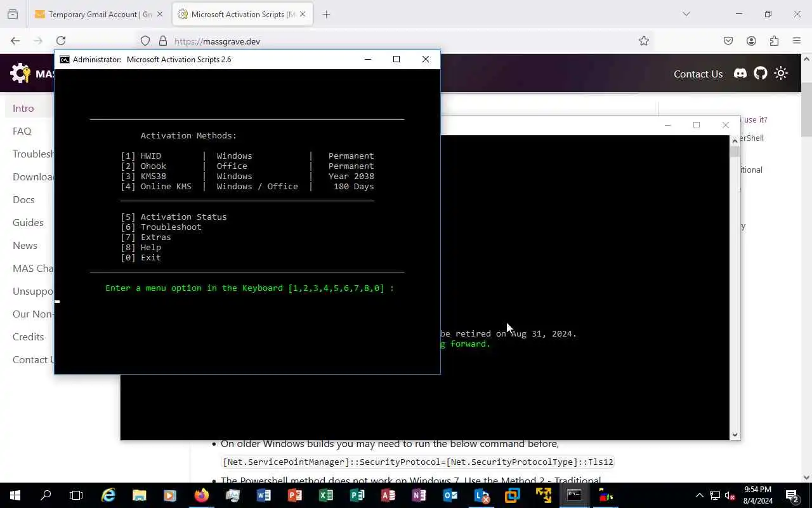
Task: Click the tracking protection shield icon
Action: click(145, 41)
